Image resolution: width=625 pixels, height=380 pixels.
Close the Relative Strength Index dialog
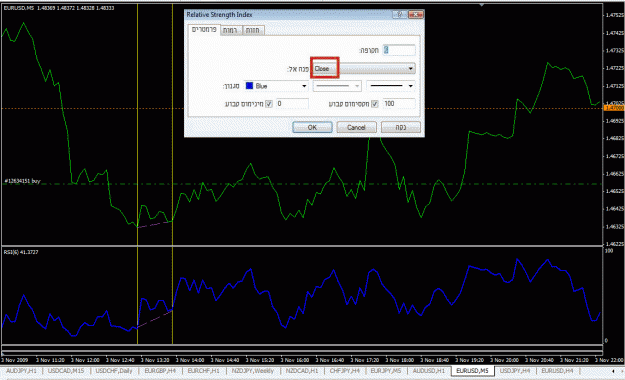point(415,14)
